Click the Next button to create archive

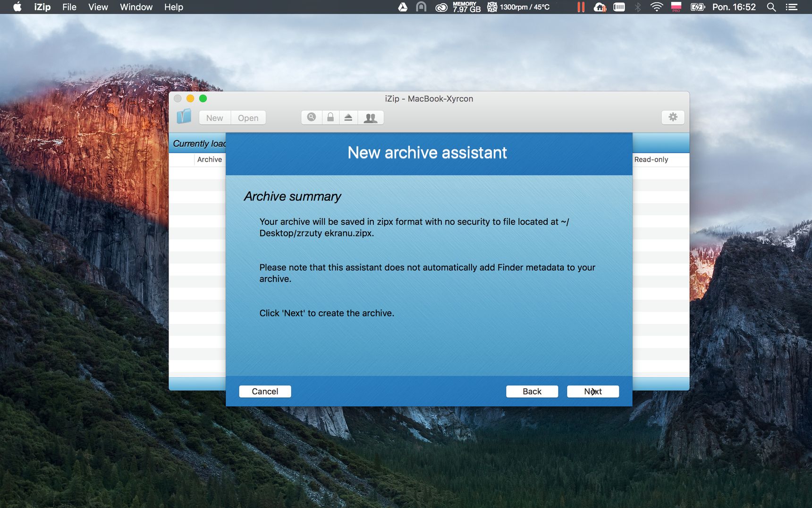point(592,391)
